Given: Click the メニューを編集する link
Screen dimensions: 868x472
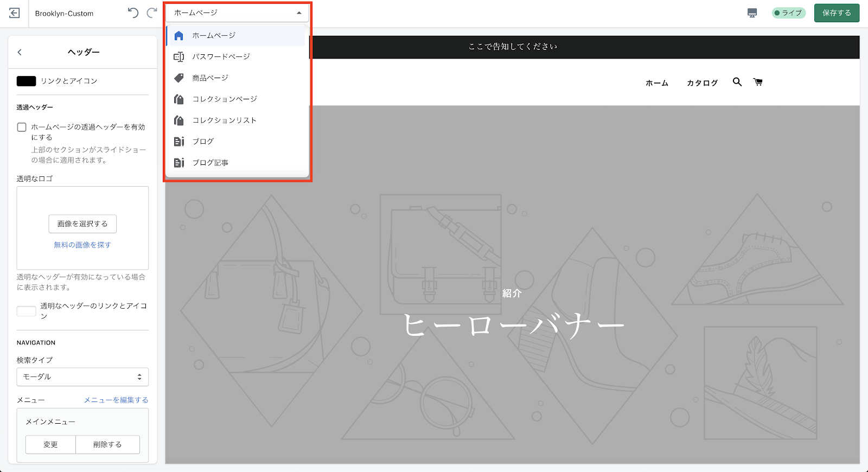Looking at the screenshot, I should click(x=116, y=400).
